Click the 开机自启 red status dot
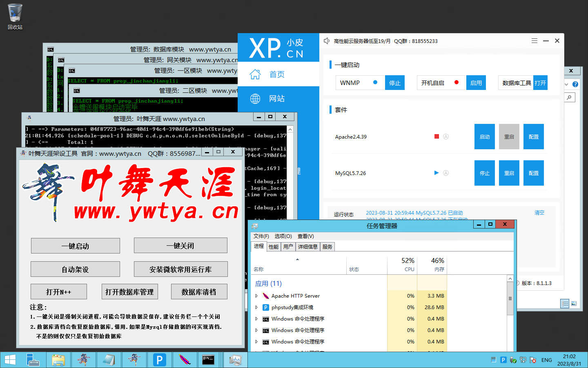588x368 pixels. point(457,82)
